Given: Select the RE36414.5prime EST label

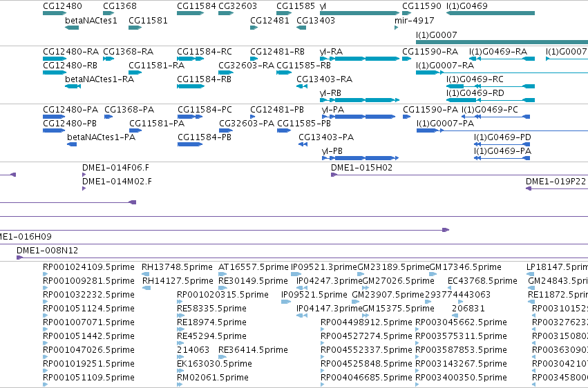Looking at the screenshot, I should [253, 350].
